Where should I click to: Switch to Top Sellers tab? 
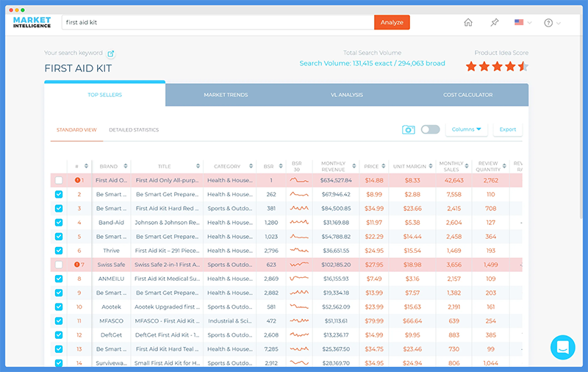pyautogui.click(x=104, y=95)
